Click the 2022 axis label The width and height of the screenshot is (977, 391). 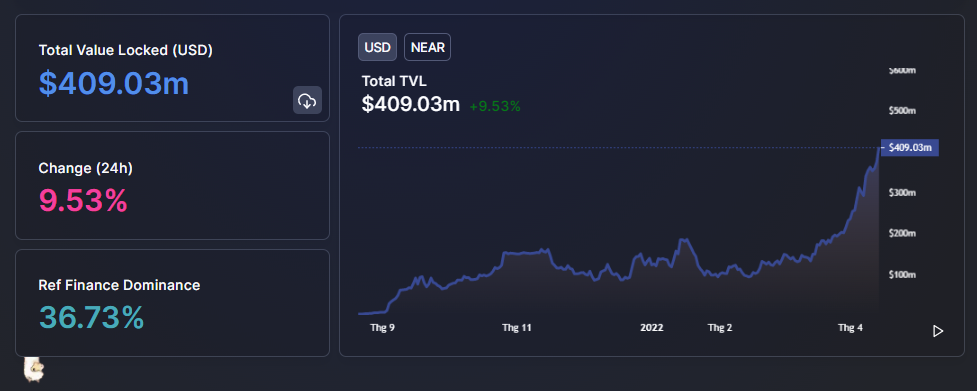pos(652,327)
